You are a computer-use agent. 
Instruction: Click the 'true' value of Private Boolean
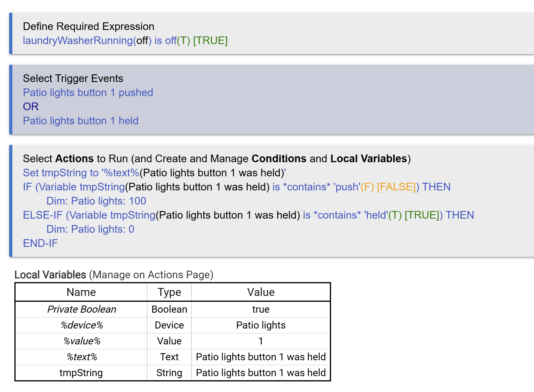tap(261, 309)
